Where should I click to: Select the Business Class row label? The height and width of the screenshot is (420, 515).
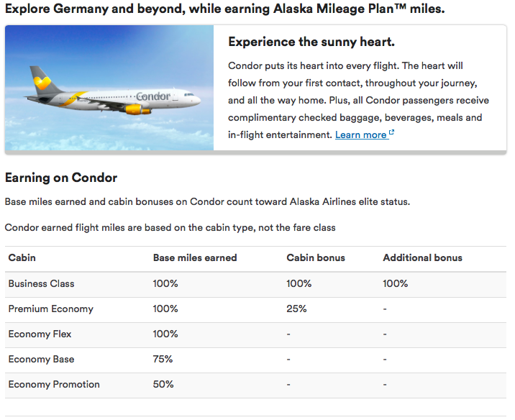pyautogui.click(x=41, y=283)
